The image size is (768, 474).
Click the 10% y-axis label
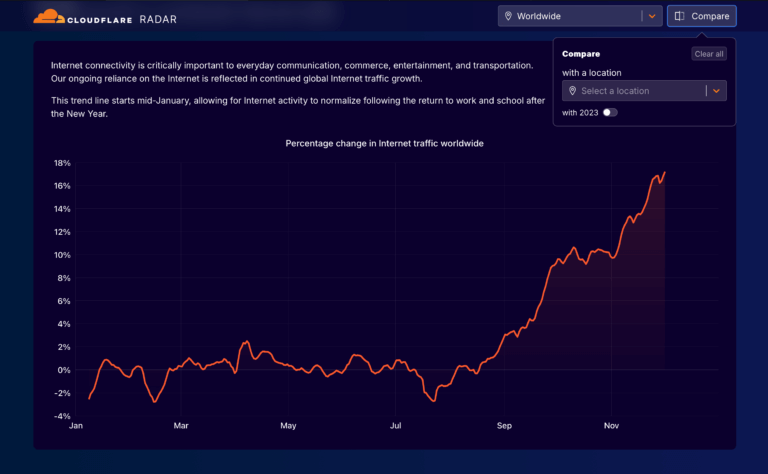[x=62, y=255]
